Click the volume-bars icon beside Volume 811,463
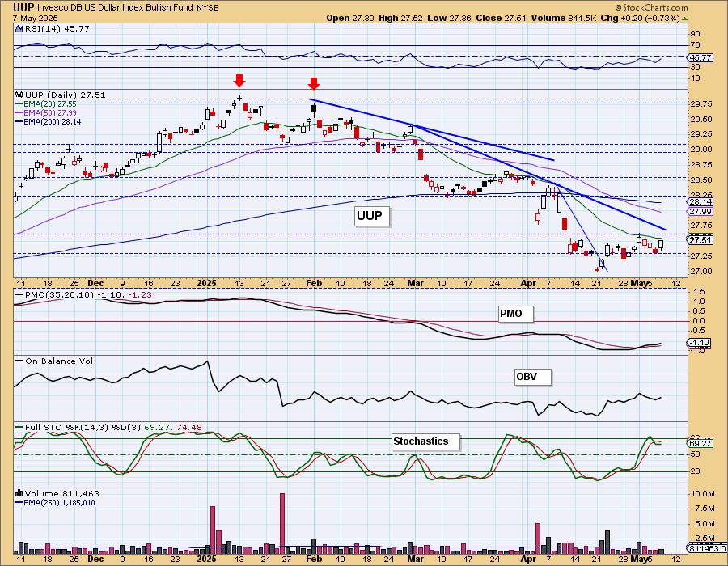Screen dimensions: 728x566 19,493
